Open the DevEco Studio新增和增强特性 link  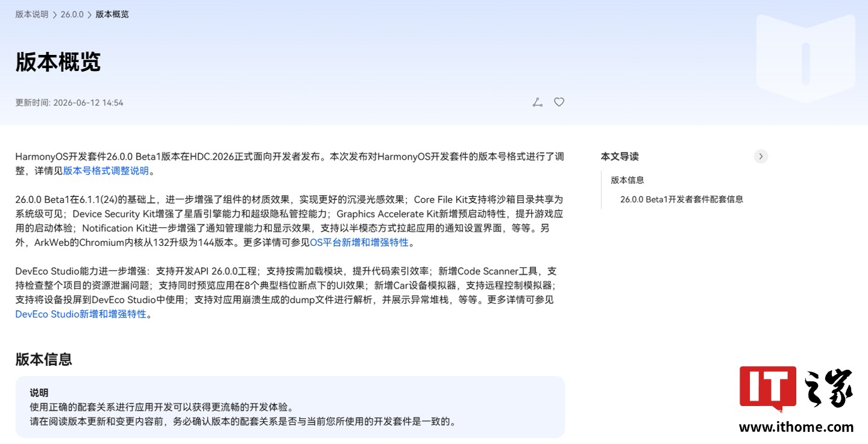pyautogui.click(x=81, y=314)
